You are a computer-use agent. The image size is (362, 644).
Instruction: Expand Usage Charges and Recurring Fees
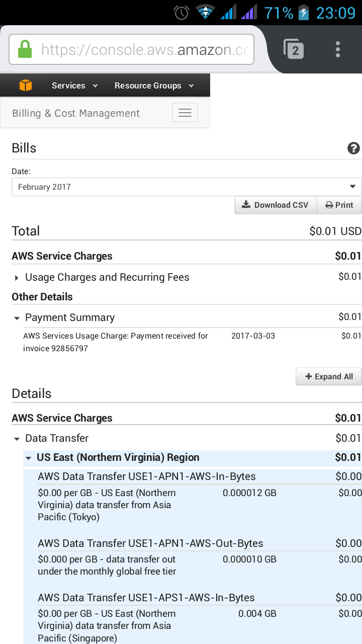(x=17, y=278)
